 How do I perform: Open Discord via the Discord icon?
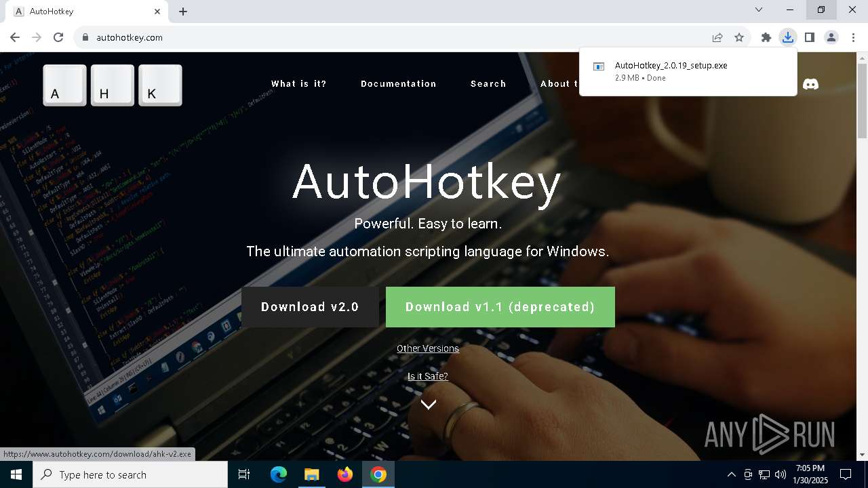(x=810, y=84)
